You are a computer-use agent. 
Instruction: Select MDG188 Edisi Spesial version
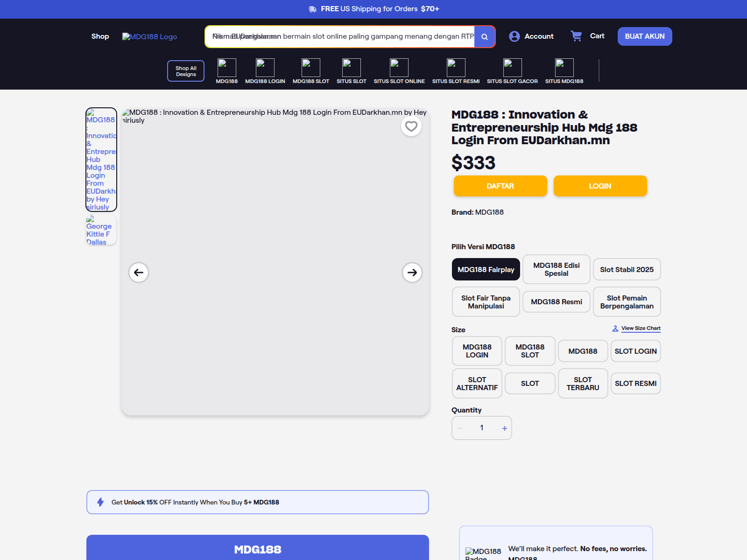coord(557,269)
